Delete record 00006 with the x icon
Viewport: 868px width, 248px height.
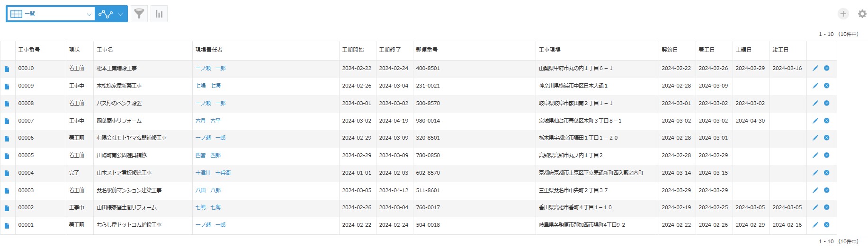pos(827,138)
